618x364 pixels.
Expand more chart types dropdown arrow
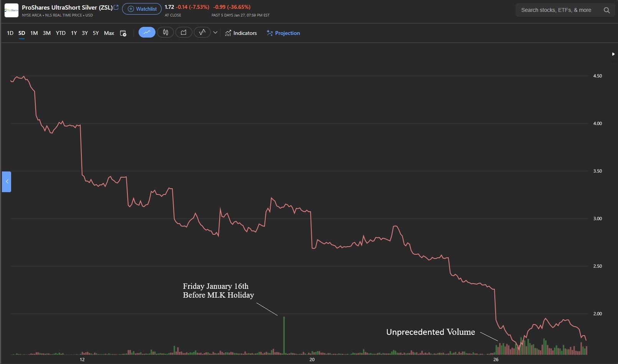click(x=215, y=33)
